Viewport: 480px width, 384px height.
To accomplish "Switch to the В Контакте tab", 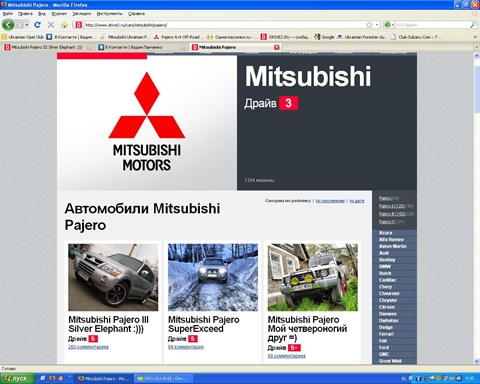I will click(x=142, y=47).
